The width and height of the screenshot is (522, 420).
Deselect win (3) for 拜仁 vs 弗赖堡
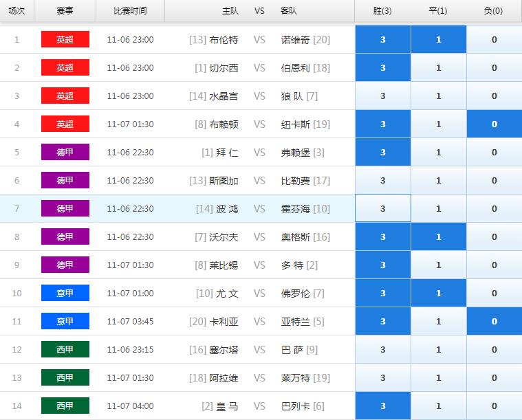pos(383,153)
